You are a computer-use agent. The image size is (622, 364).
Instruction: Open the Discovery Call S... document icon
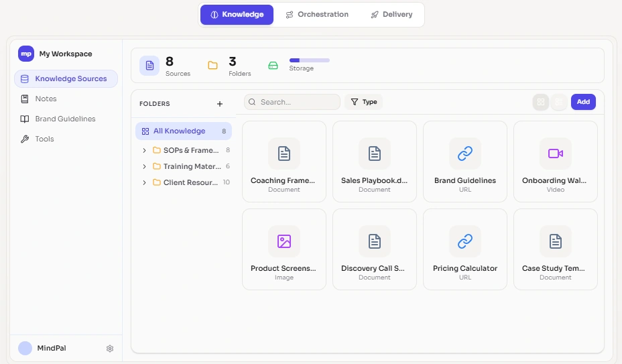(x=375, y=241)
